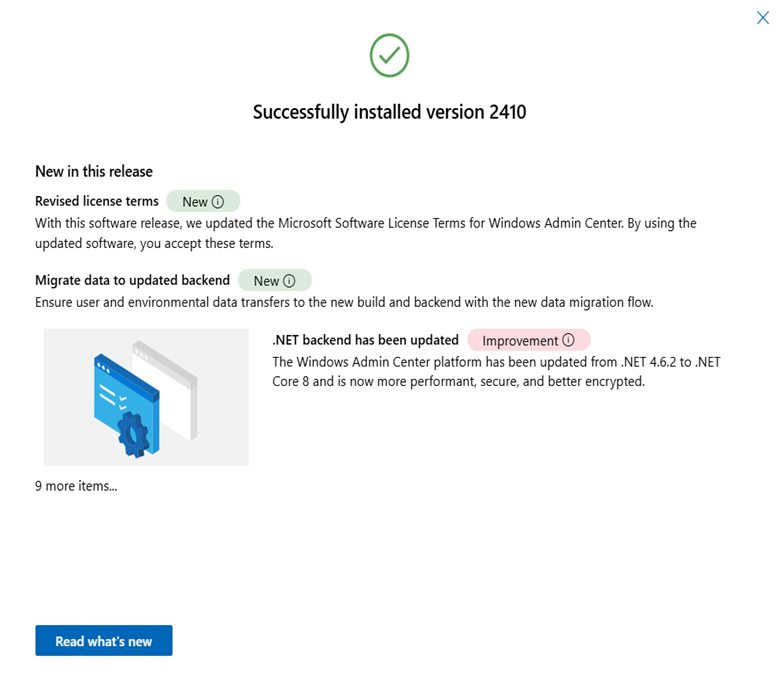Click info icon in Migrate data New badge
Image resolution: width=780 pixels, height=691 pixels.
tap(290, 281)
